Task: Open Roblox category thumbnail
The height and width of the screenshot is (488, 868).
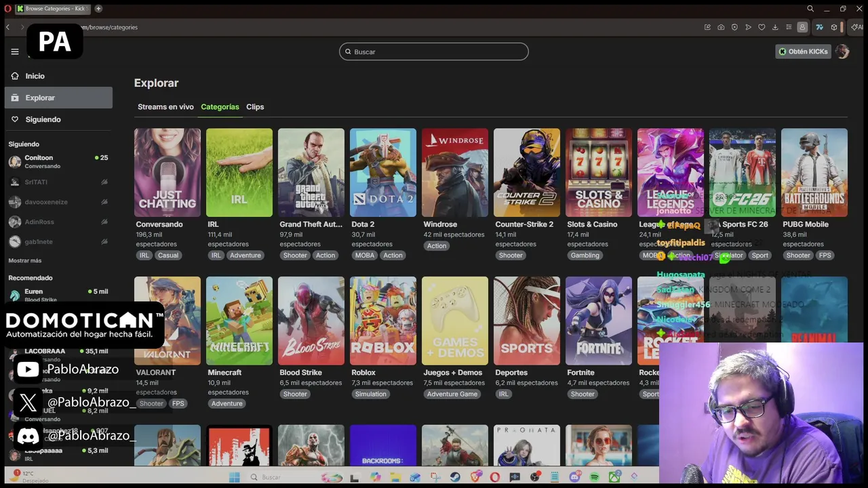Action: (x=383, y=321)
